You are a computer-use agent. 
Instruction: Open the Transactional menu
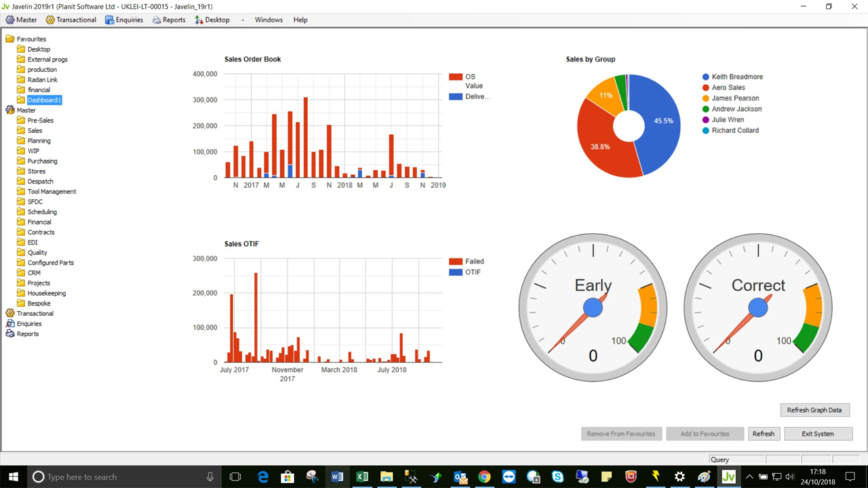coord(71,20)
